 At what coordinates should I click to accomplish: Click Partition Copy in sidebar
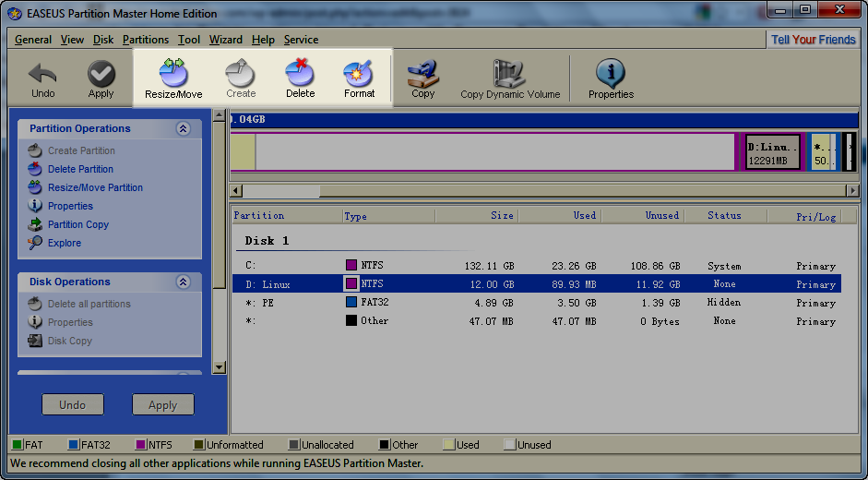pos(78,224)
